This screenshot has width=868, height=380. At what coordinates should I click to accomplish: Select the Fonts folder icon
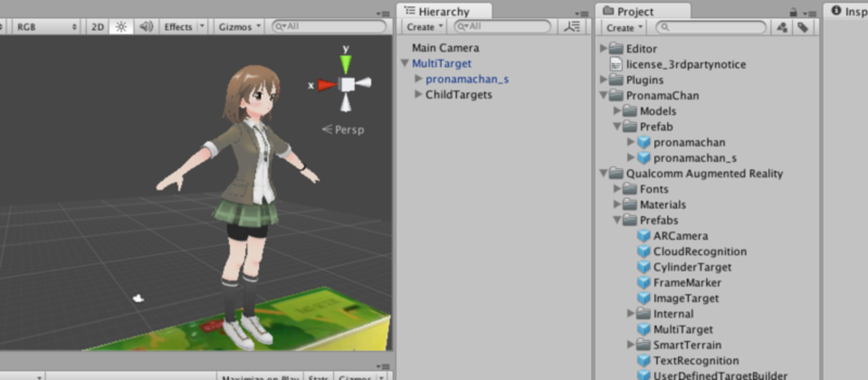pos(630,189)
